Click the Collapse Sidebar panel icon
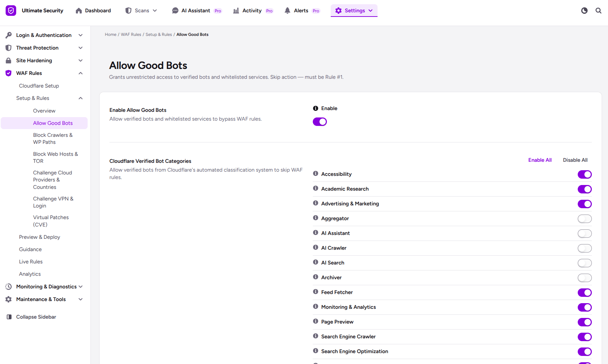 point(9,317)
